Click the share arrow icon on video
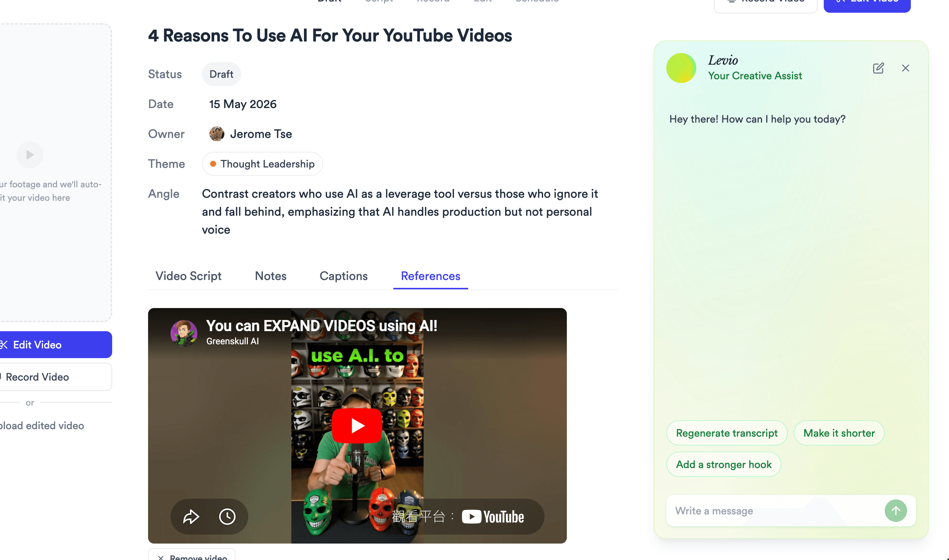 pyautogui.click(x=191, y=517)
